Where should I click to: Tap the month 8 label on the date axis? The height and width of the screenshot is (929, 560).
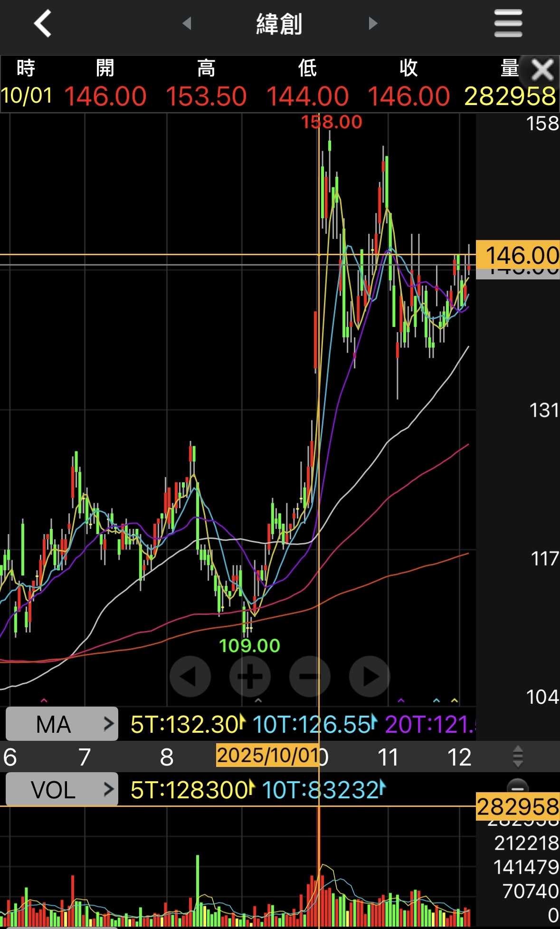pyautogui.click(x=167, y=757)
